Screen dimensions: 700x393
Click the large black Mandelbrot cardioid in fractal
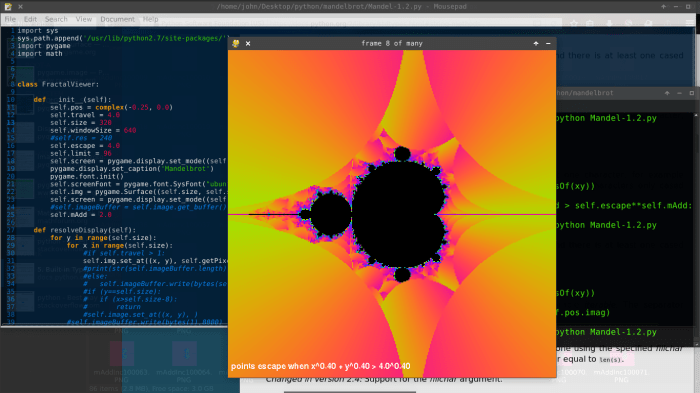click(399, 214)
